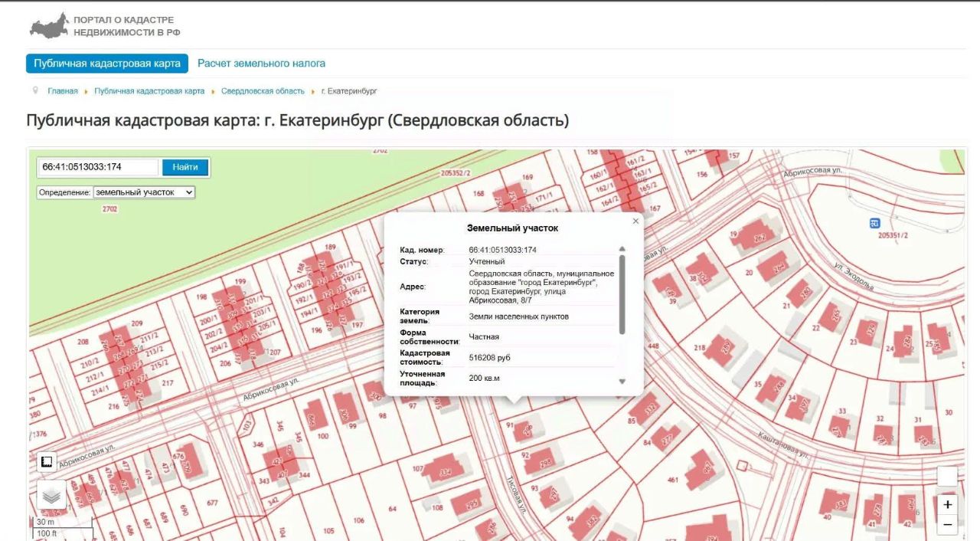
Task: Click the popup scrollbar thumb
Action: click(x=622, y=294)
